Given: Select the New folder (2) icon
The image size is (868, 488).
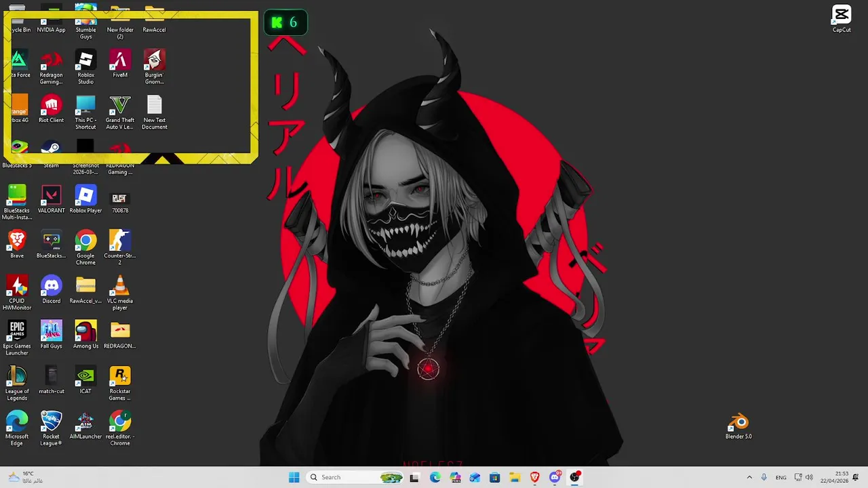Looking at the screenshot, I should [x=120, y=22].
